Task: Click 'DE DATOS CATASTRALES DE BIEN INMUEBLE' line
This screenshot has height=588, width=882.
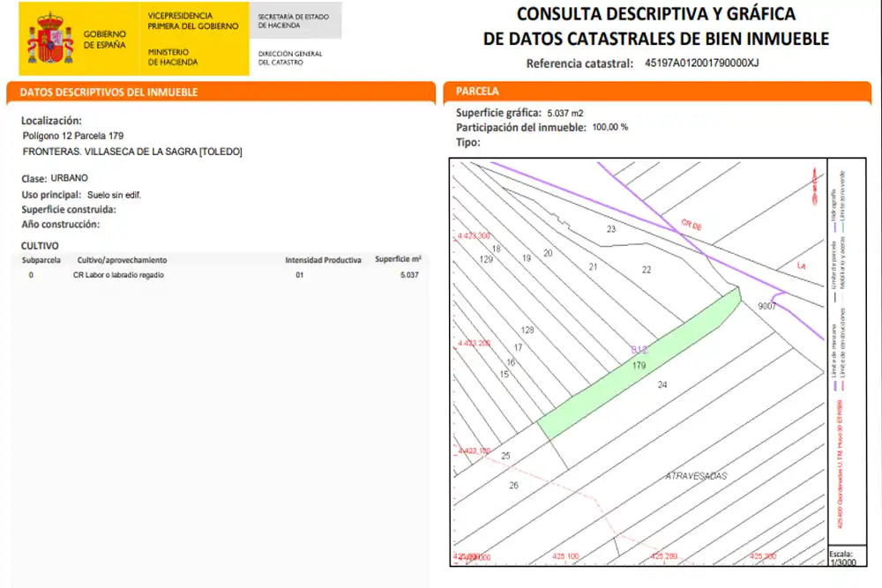Action: click(656, 39)
